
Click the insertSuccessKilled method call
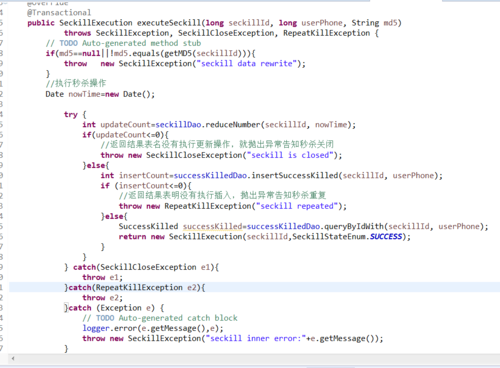[295, 176]
